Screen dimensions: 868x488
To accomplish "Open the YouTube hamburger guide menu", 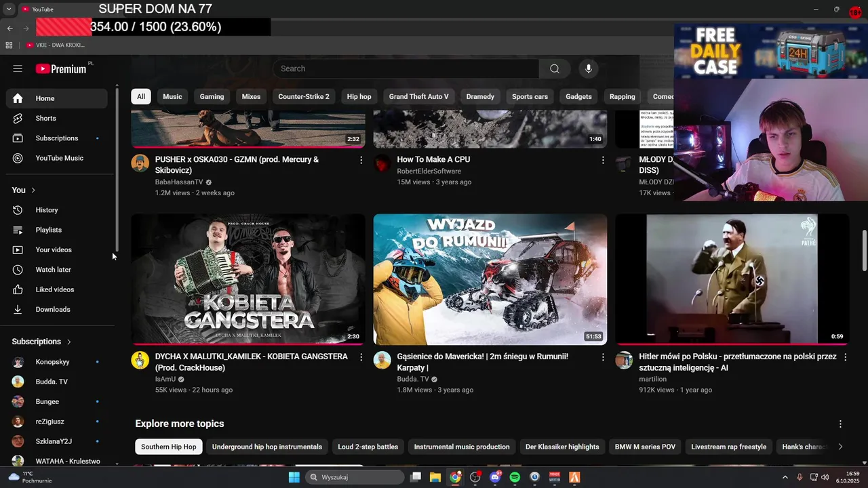I will (18, 68).
